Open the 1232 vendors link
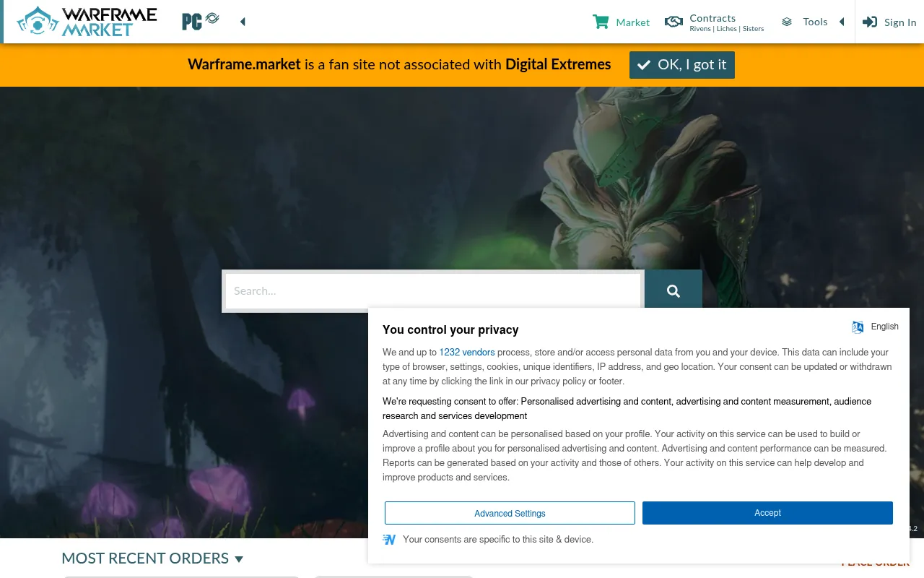 pyautogui.click(x=467, y=353)
